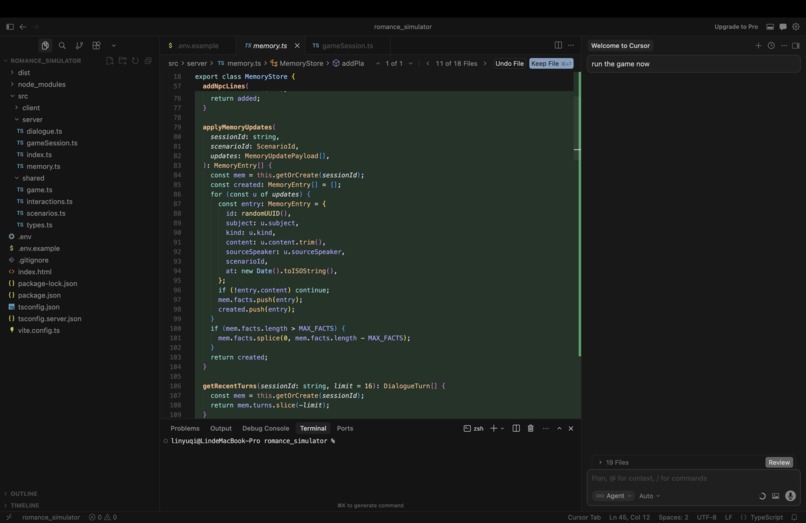Activate voice input microphone icon

click(791, 496)
